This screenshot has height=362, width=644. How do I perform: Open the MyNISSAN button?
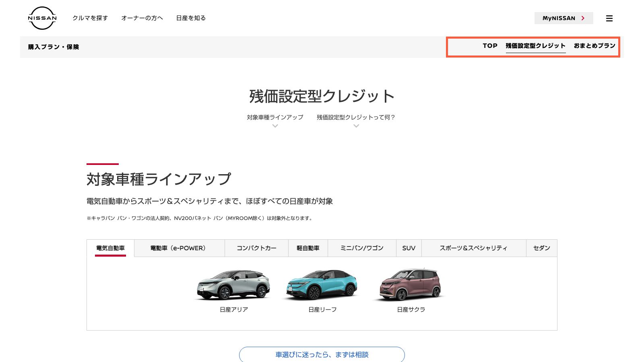[x=563, y=18]
